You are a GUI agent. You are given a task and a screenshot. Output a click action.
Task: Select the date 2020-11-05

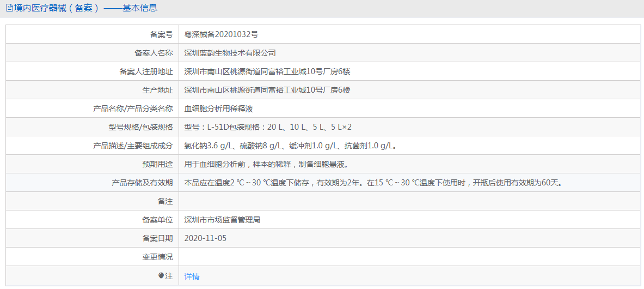[205, 238]
